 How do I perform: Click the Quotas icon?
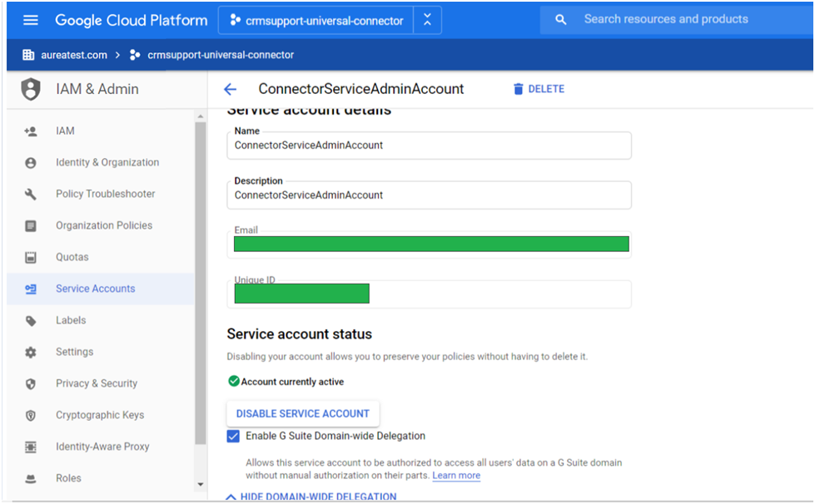[x=31, y=258]
